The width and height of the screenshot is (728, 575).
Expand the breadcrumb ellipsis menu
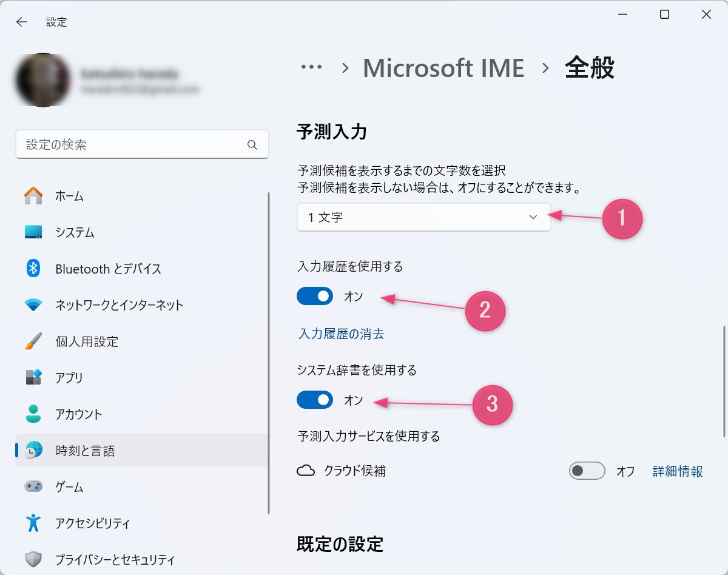(x=311, y=68)
